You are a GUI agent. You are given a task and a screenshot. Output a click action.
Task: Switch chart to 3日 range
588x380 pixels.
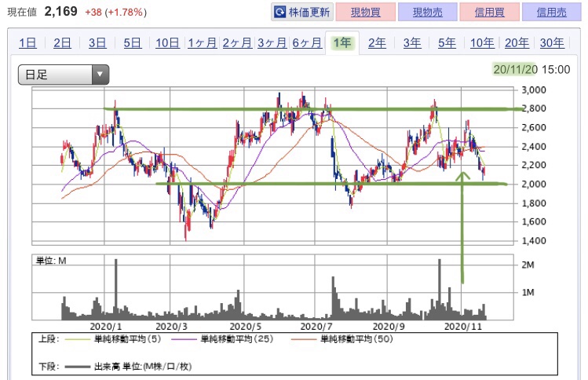97,43
